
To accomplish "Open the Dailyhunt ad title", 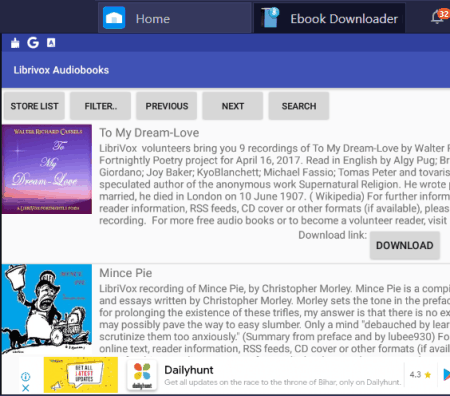I will point(189,370).
